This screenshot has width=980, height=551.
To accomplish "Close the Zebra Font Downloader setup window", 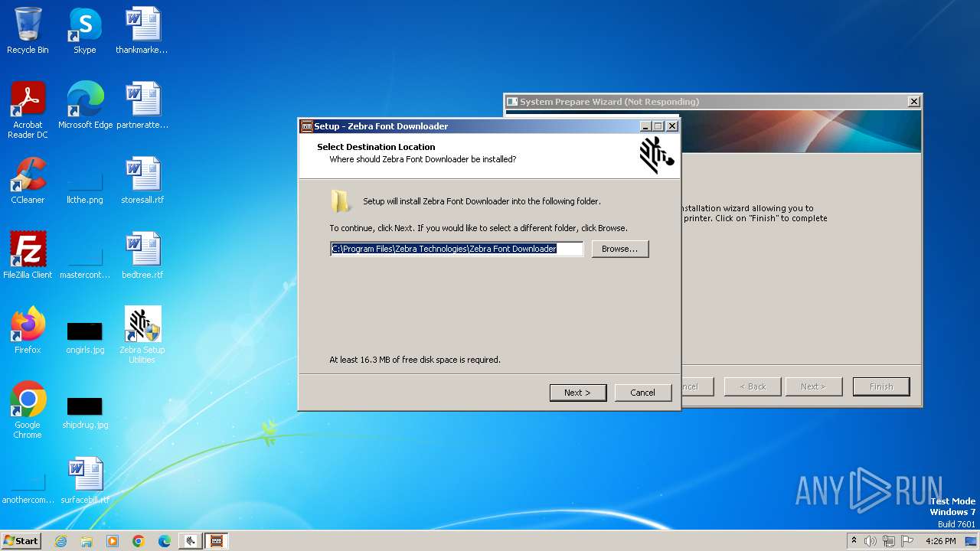I will (672, 126).
